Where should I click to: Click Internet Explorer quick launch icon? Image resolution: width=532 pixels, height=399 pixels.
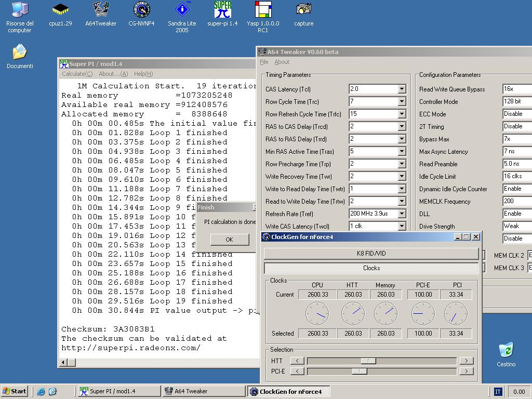tap(41, 392)
